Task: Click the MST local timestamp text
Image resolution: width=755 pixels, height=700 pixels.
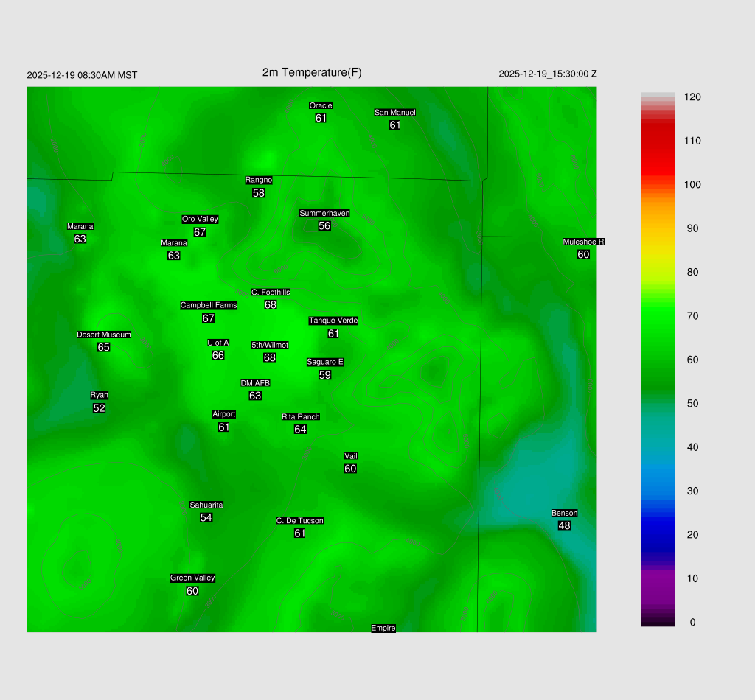Action: (82, 75)
